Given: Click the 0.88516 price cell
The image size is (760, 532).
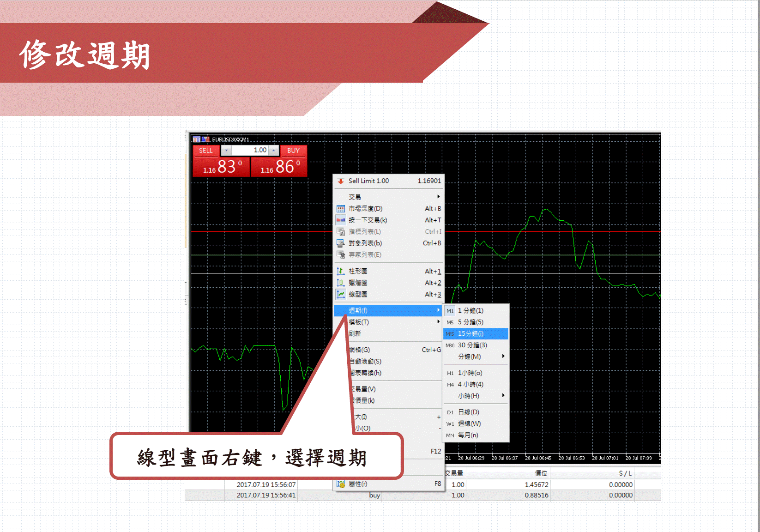Looking at the screenshot, I should point(537,495).
